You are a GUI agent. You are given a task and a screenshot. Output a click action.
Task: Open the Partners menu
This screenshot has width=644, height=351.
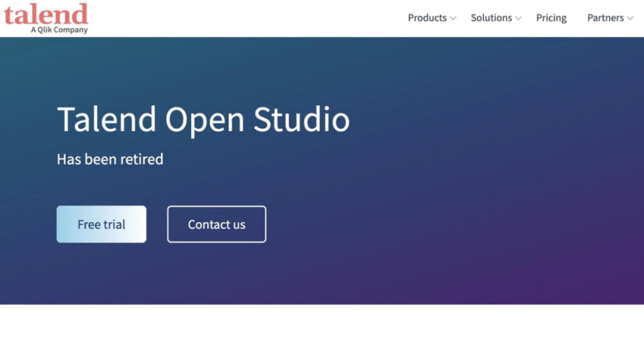[x=605, y=18]
